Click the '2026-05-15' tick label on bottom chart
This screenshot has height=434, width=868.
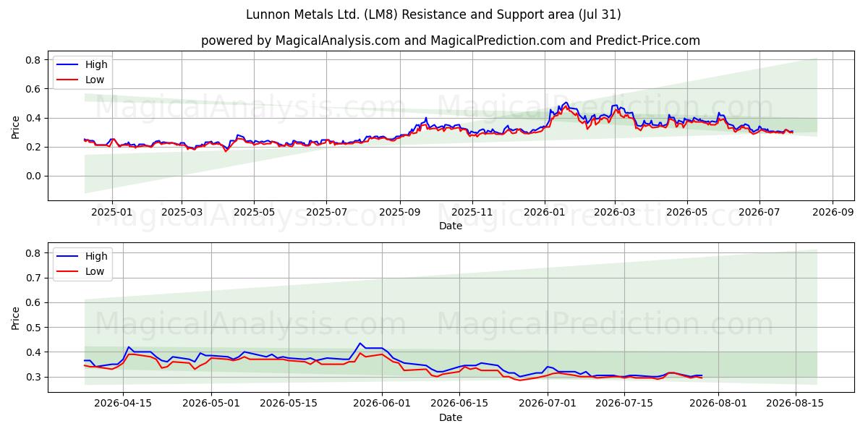pos(289,404)
